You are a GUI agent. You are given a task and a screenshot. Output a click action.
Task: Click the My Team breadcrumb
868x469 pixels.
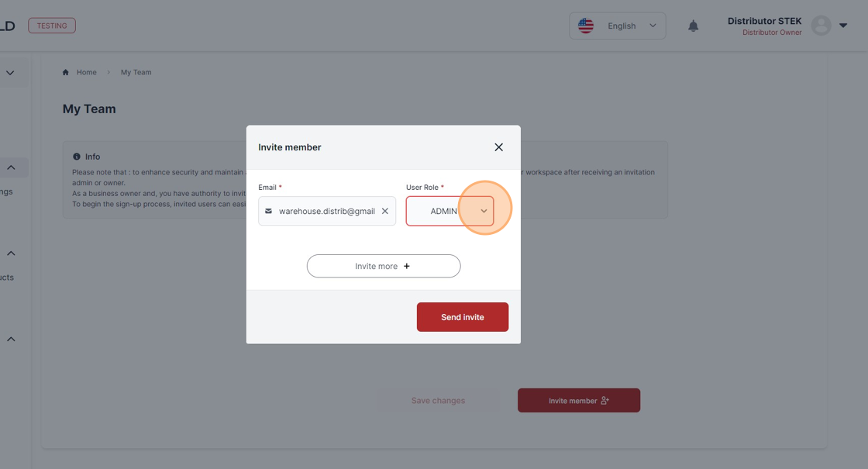click(x=136, y=72)
